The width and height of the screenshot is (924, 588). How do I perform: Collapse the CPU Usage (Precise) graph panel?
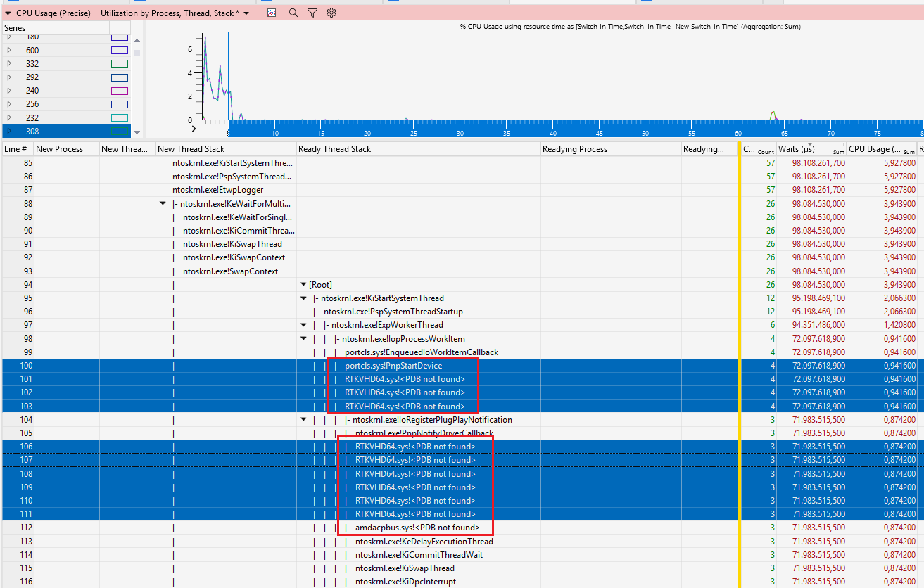[x=8, y=13]
